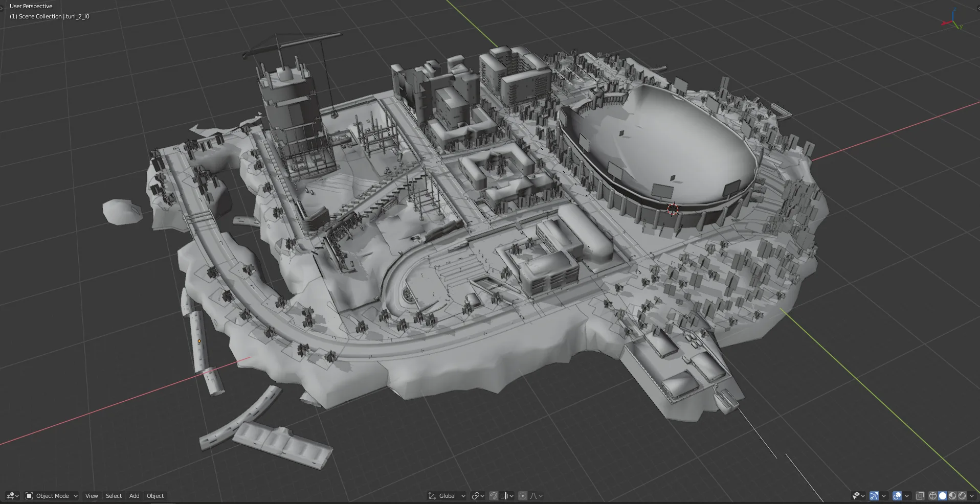Open the gizmo options dropdown arrow
Screen dimensions: 980x504
click(884, 496)
